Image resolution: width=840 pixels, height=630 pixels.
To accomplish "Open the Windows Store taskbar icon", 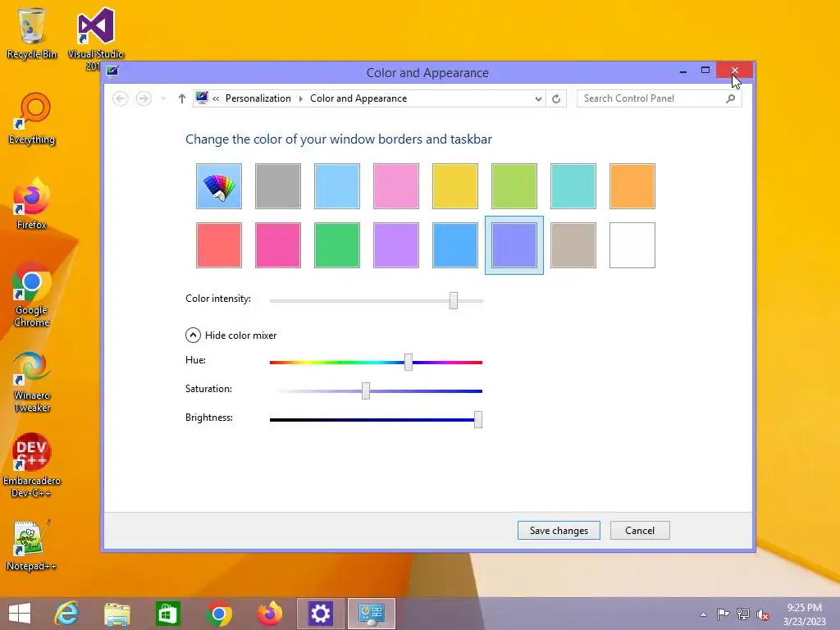I will click(167, 614).
